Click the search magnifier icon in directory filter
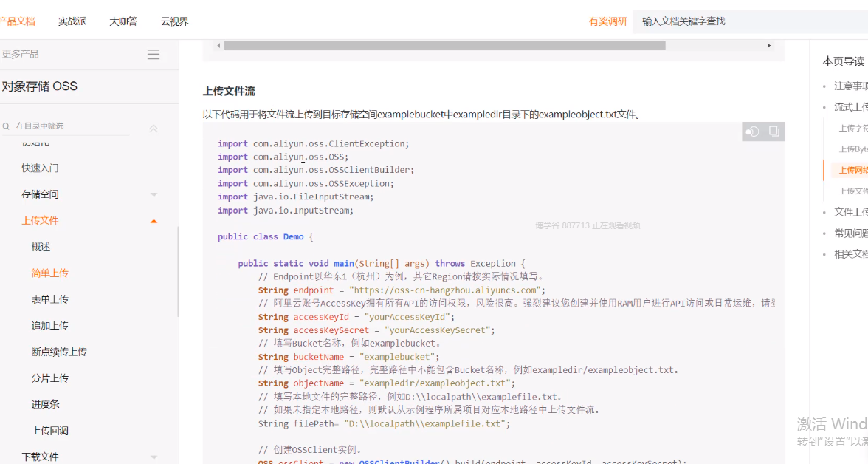868x464 pixels. coord(6,126)
